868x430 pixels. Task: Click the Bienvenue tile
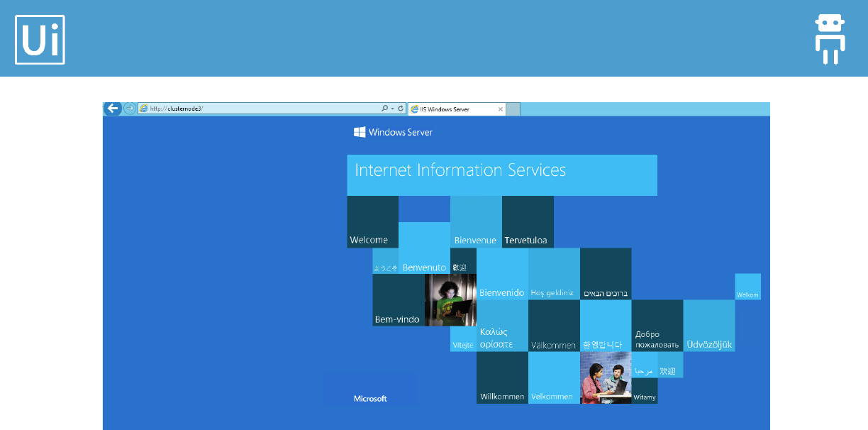click(476, 222)
